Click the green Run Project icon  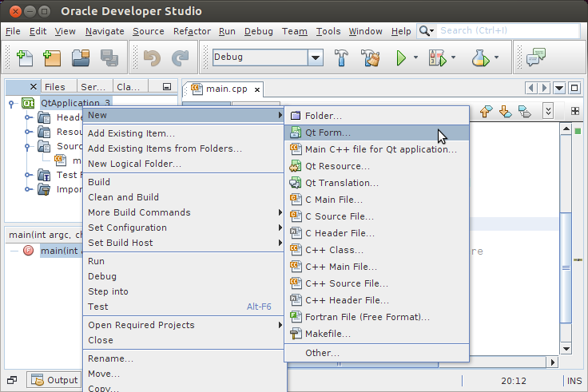pos(401,57)
